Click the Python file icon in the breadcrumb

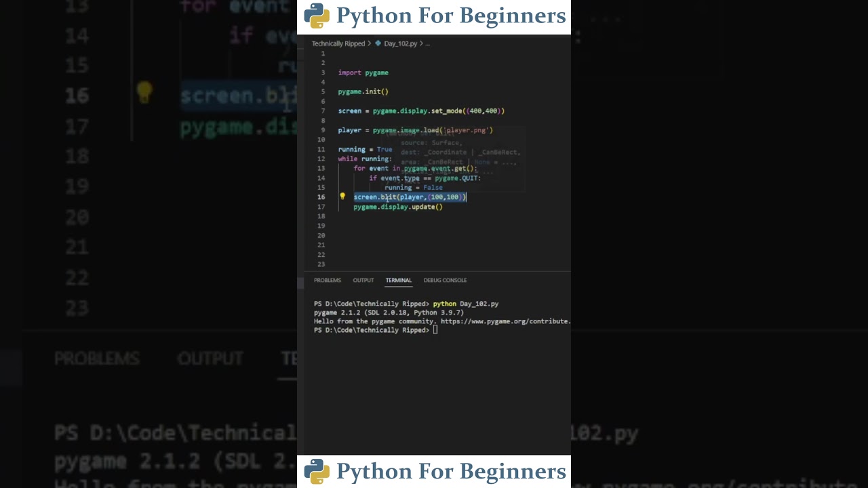[378, 43]
